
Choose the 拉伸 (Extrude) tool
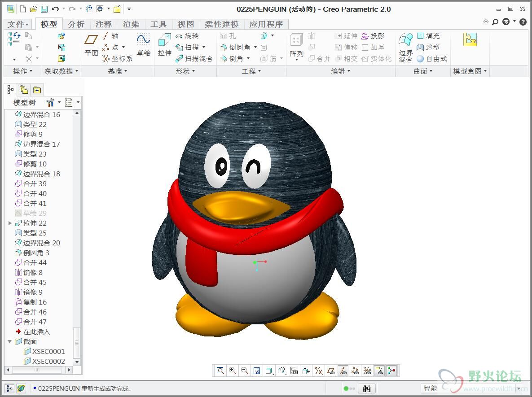click(165, 45)
